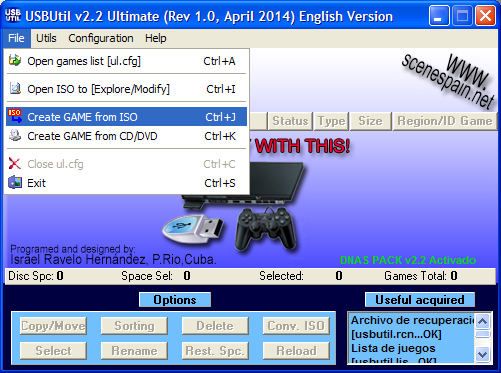Viewport: 501px width, 373px height.
Task: Click the Open ISO Explore/Modify icon
Action: coord(15,89)
